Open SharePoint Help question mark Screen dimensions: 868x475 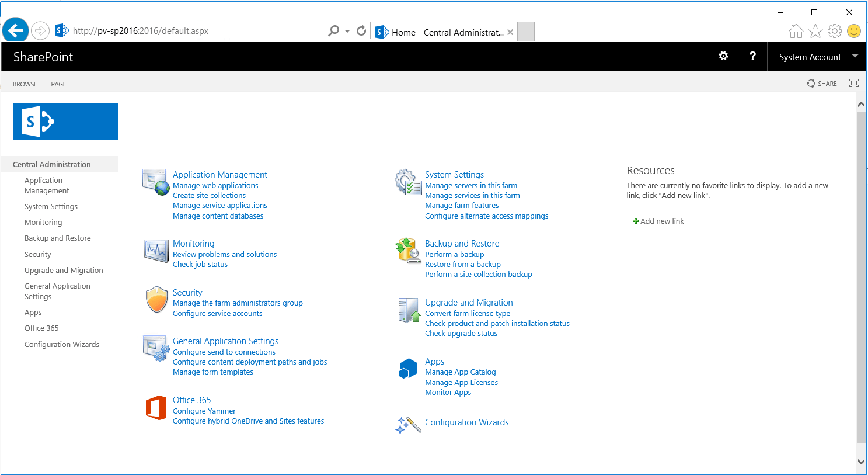coord(753,56)
